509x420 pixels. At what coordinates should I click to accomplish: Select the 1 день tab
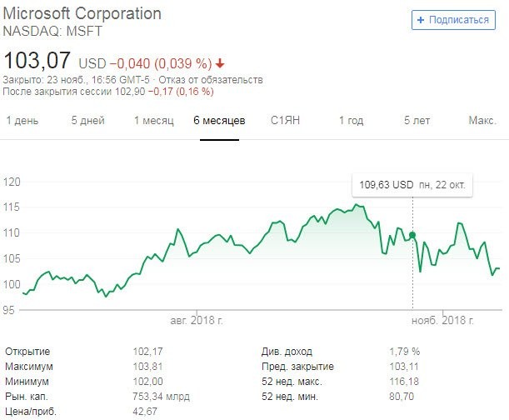(22, 121)
